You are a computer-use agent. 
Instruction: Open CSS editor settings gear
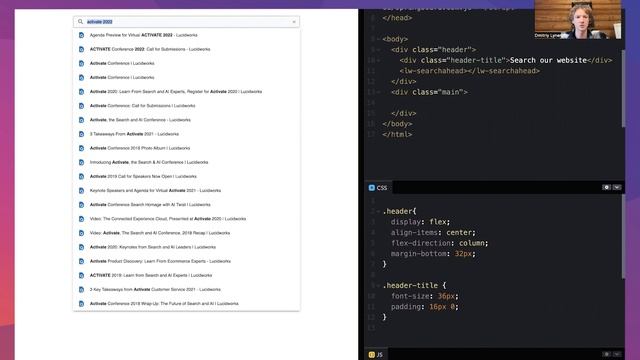pyautogui.click(x=607, y=187)
